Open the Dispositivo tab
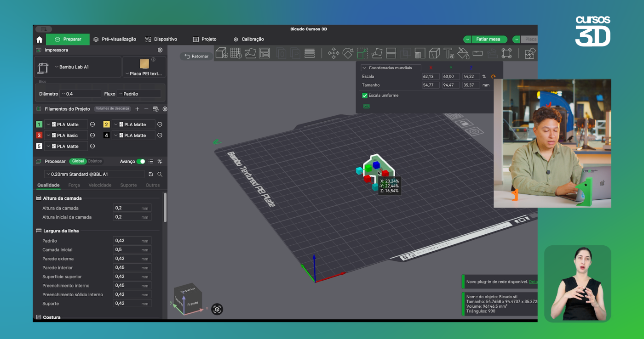 [x=161, y=40]
